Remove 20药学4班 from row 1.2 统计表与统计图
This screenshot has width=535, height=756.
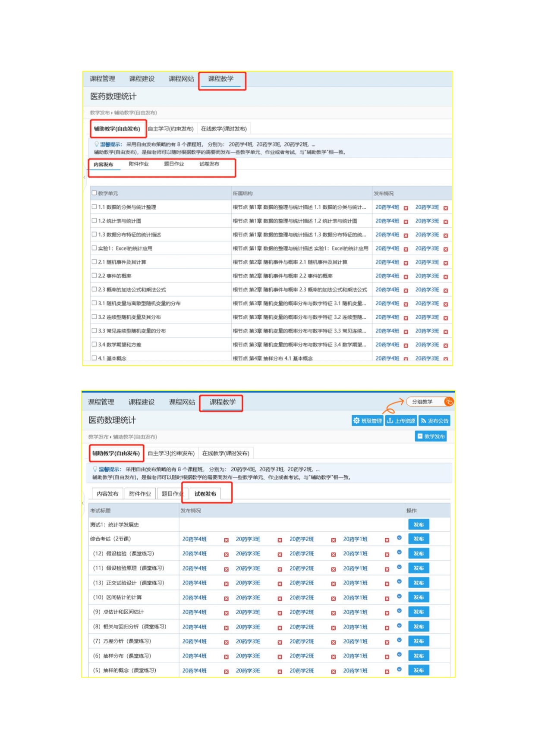point(406,222)
